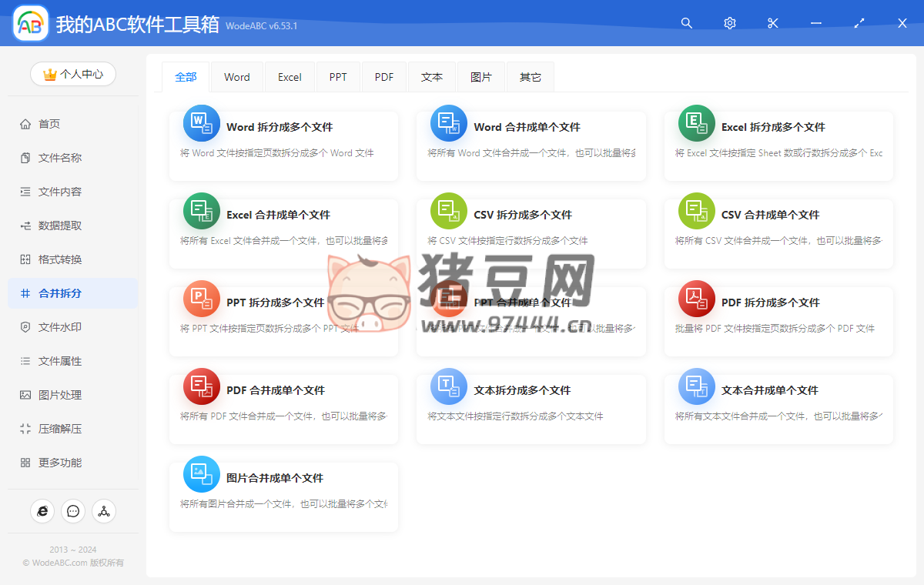Click the WodeABC.com copyright link
924x585 pixels.
(x=60, y=563)
